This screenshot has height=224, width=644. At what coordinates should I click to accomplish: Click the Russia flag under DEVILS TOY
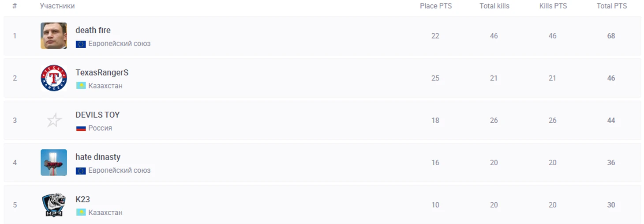pos(81,128)
